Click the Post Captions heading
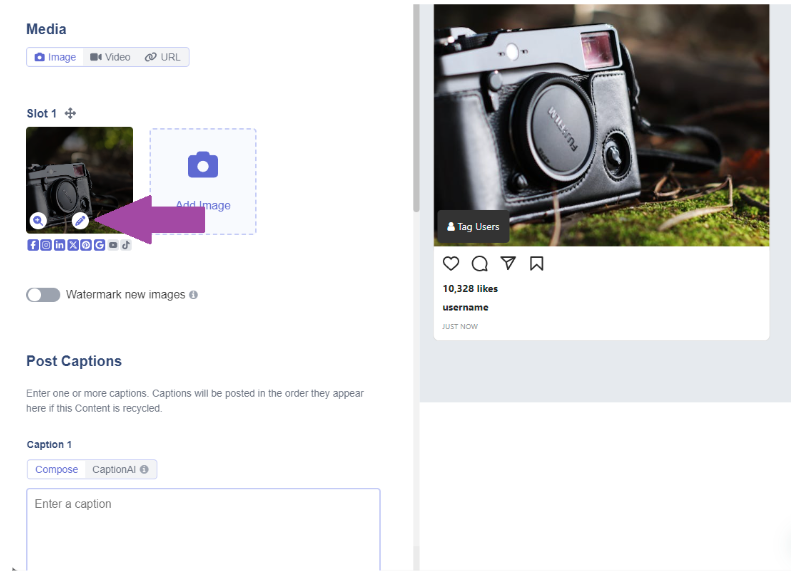This screenshot has height=573, width=791. [x=74, y=361]
